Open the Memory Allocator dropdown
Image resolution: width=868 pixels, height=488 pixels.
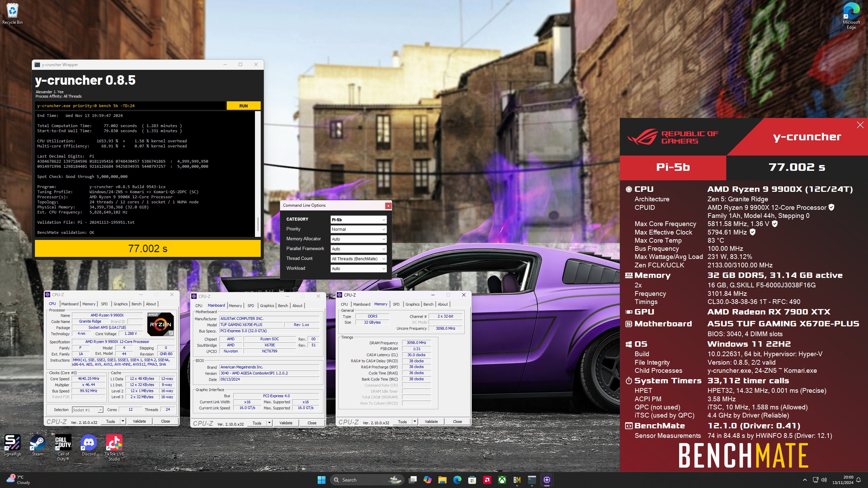coord(358,239)
